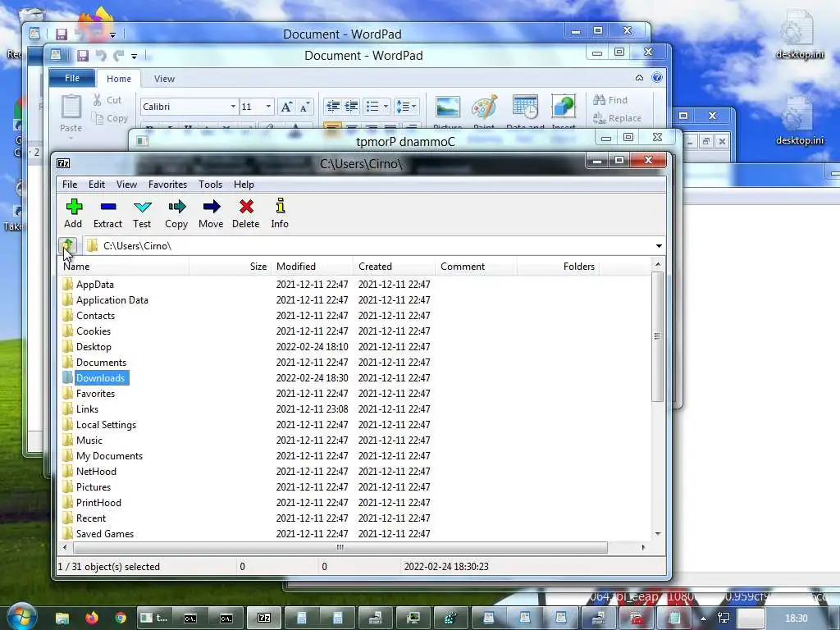Delete the selection with the red X icon
Image resolution: width=840 pixels, height=630 pixels.
click(x=246, y=213)
